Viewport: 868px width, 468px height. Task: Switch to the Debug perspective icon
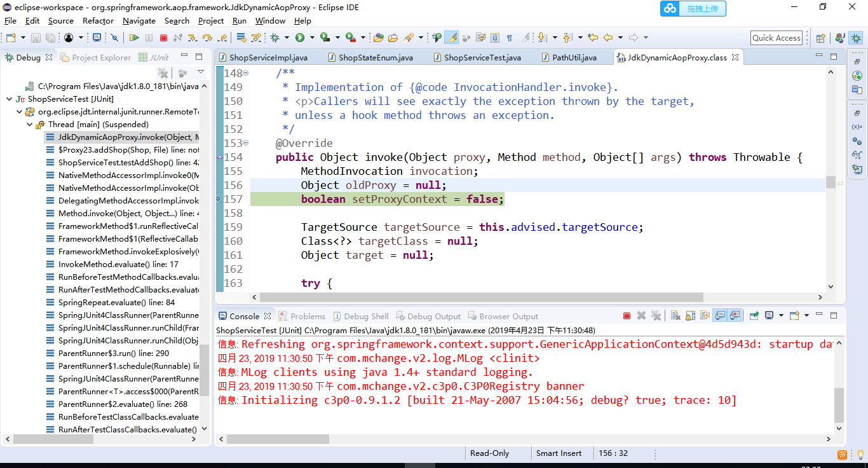click(856, 38)
